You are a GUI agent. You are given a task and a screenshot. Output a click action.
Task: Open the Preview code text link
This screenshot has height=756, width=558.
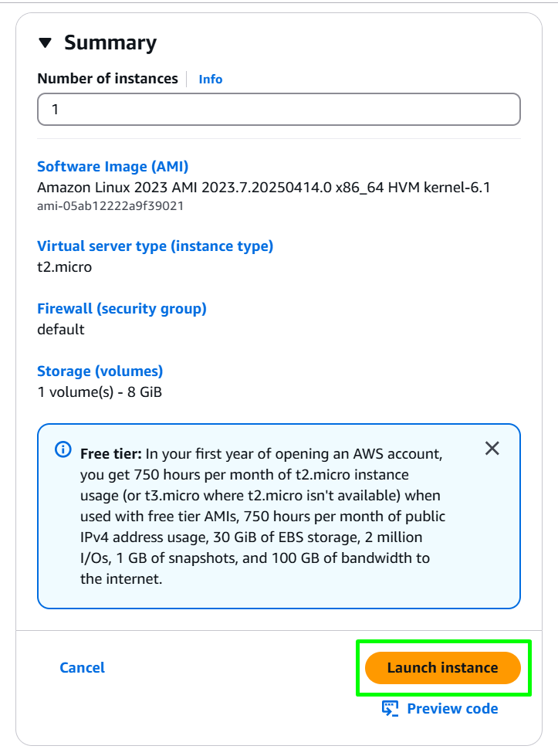point(452,709)
